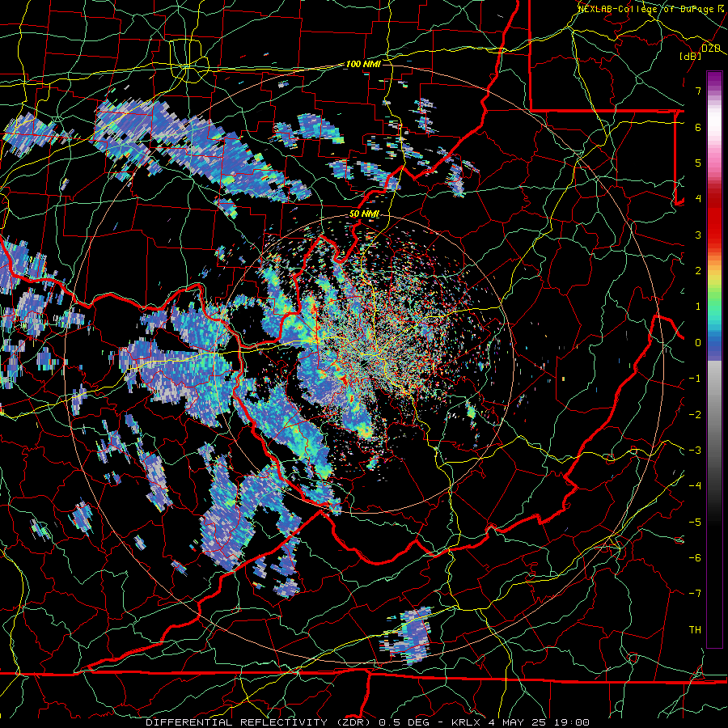Viewport: 728px width, 728px height.
Task: Click the legend tick label '-5'
Action: pyautogui.click(x=695, y=523)
